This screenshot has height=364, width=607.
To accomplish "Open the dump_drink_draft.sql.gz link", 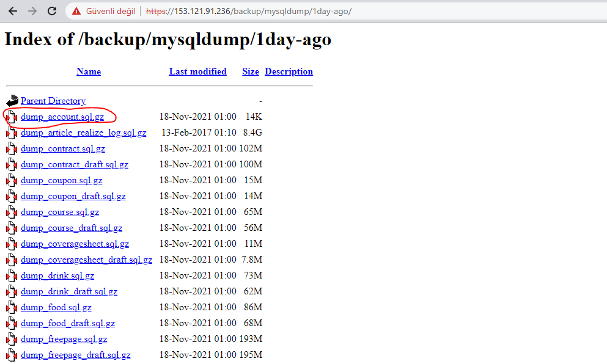I will [69, 291].
